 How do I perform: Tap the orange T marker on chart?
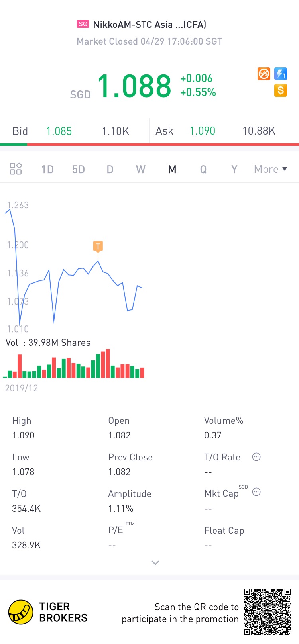pos(98,246)
